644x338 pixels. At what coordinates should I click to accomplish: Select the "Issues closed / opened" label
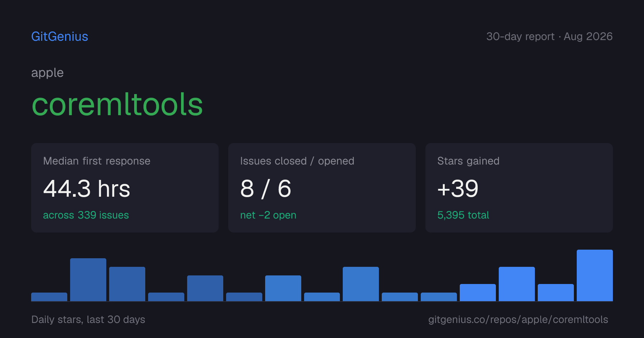(297, 161)
